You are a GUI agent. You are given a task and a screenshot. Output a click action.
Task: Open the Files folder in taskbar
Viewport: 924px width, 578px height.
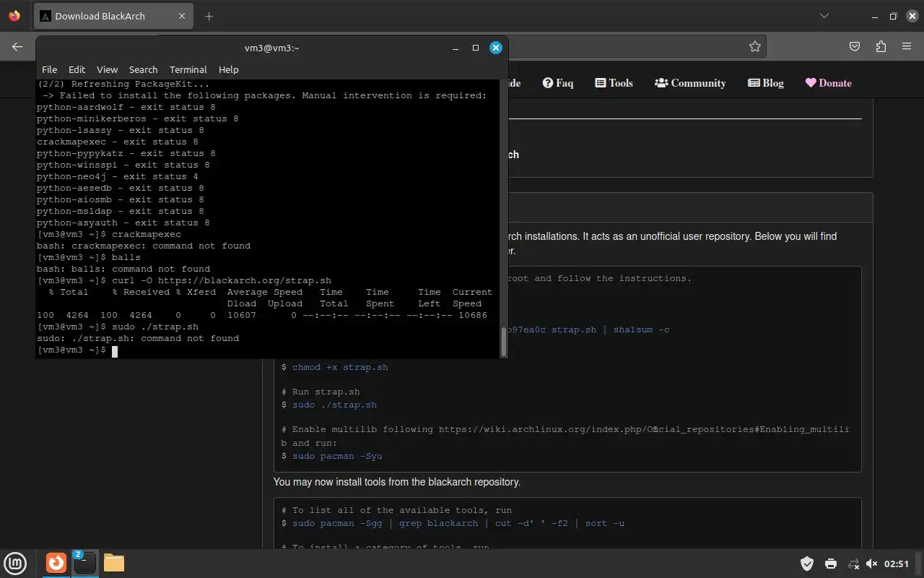tap(113, 563)
